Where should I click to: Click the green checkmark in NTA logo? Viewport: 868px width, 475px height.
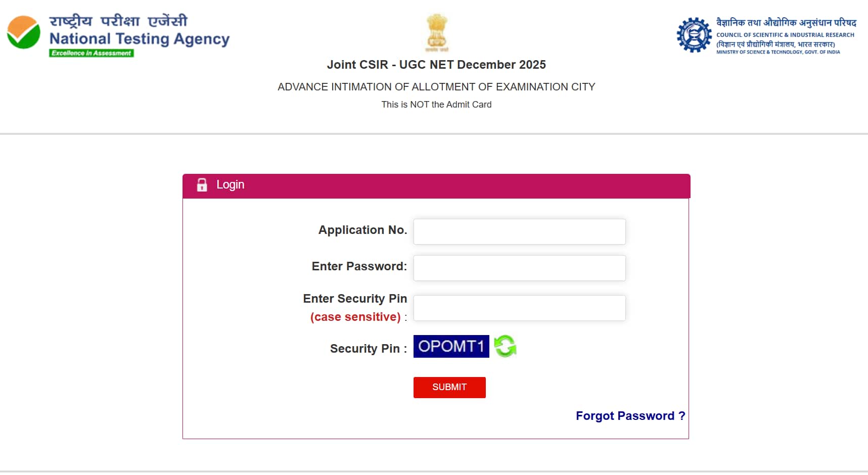23,34
